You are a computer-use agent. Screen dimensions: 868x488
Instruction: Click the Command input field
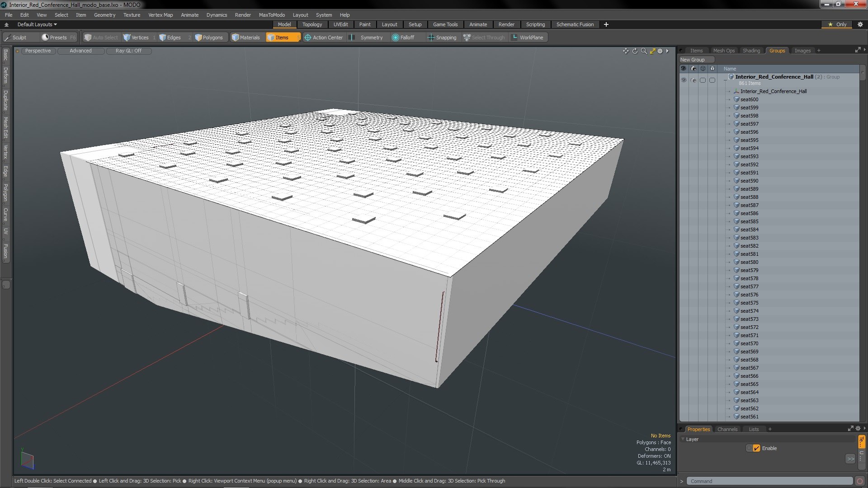769,481
